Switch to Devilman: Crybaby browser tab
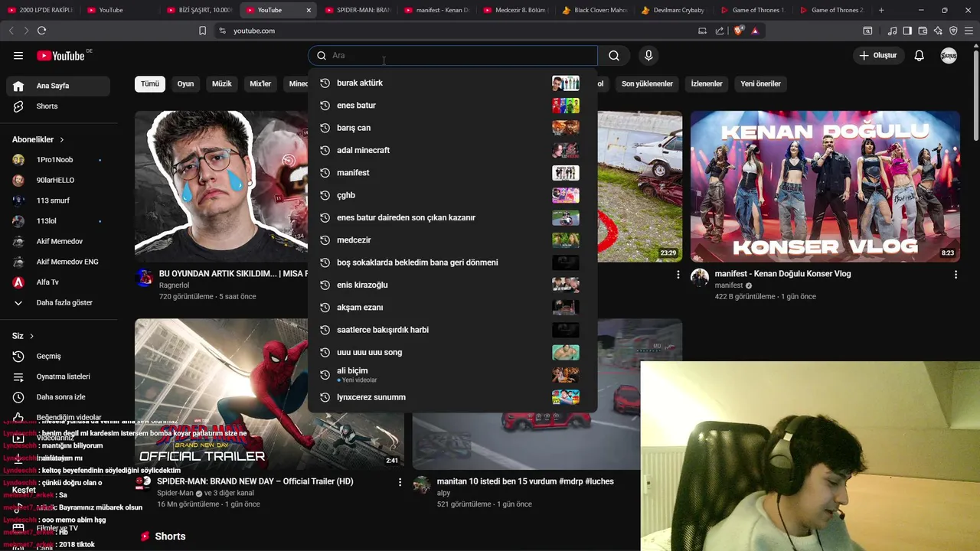 click(x=674, y=10)
